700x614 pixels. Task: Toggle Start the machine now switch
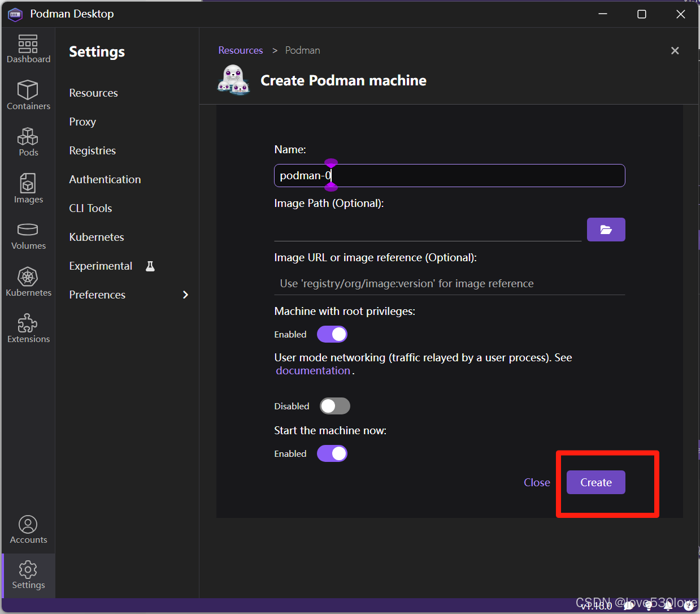click(332, 453)
